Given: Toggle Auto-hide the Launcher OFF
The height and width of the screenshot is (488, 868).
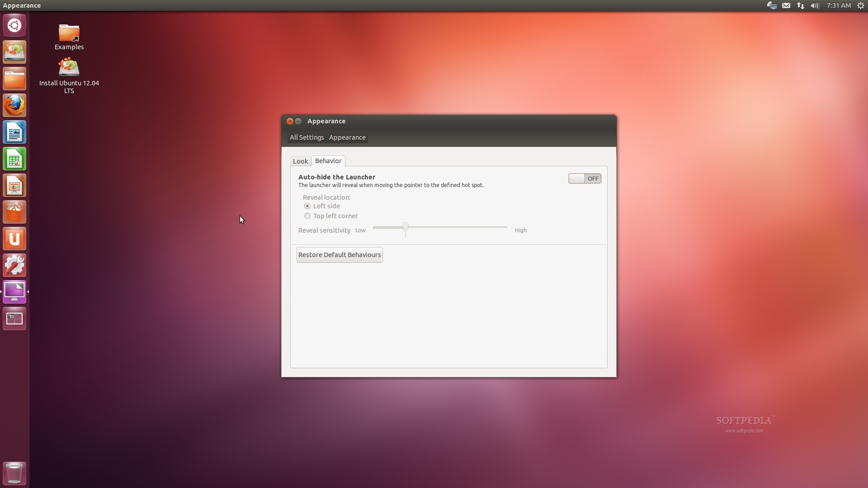Looking at the screenshot, I should (584, 178).
